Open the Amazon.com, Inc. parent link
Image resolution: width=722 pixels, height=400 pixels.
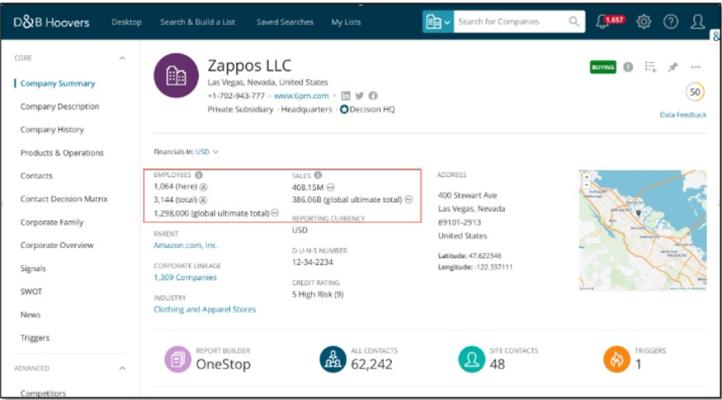tap(186, 245)
